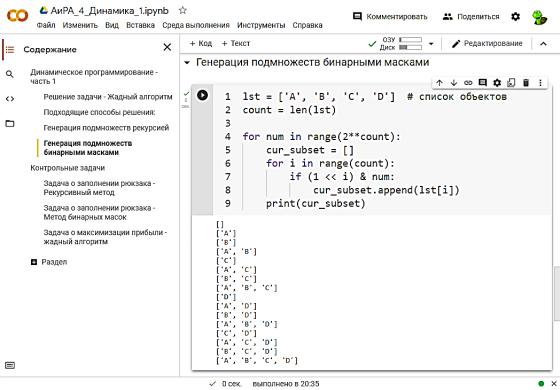Go to Задача о максимизации прибыли
The width and height of the screenshot is (560, 390).
click(105, 237)
